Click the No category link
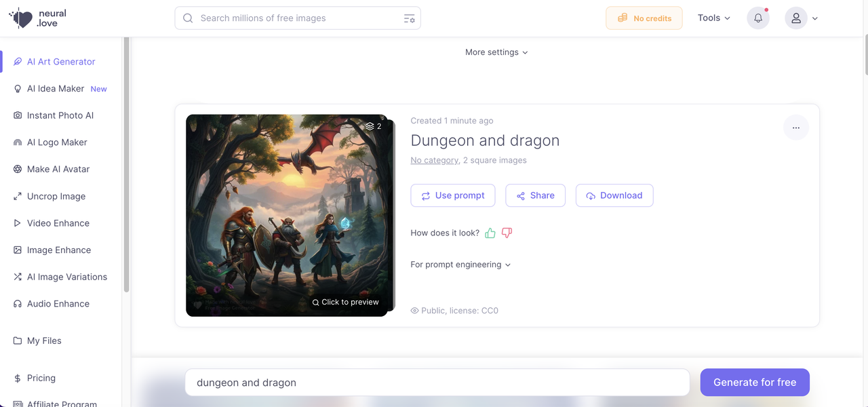Image resolution: width=868 pixels, height=407 pixels. pyautogui.click(x=435, y=161)
